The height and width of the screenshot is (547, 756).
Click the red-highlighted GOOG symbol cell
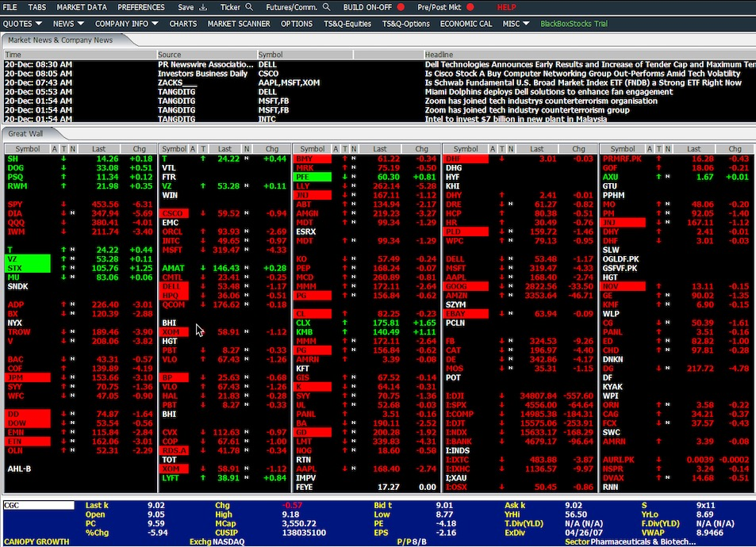pyautogui.click(x=466, y=286)
